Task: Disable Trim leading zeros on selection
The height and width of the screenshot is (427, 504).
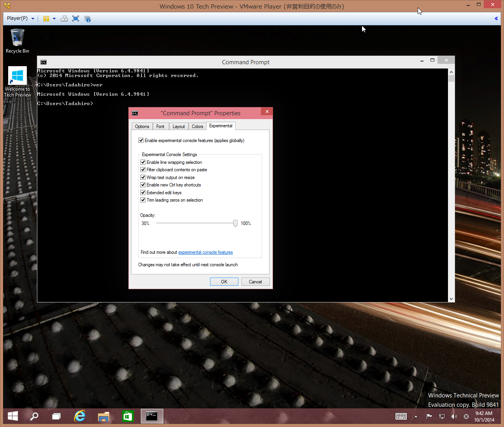Action: pyautogui.click(x=143, y=200)
